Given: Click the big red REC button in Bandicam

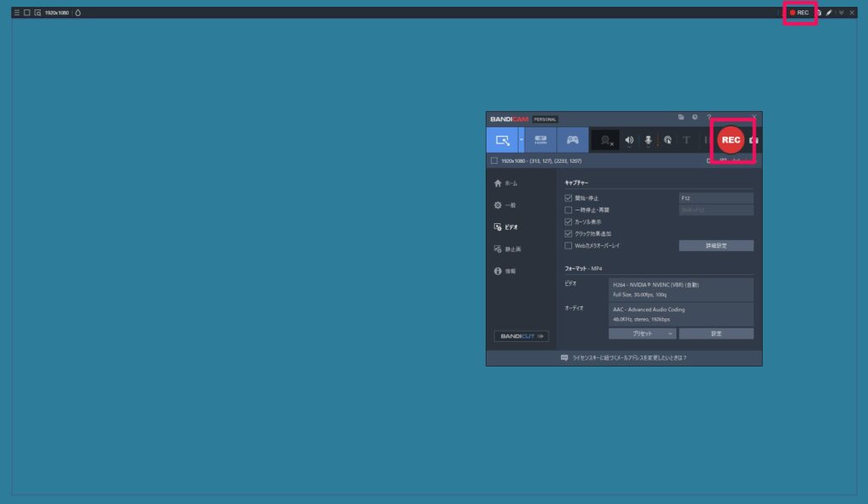Looking at the screenshot, I should point(730,140).
